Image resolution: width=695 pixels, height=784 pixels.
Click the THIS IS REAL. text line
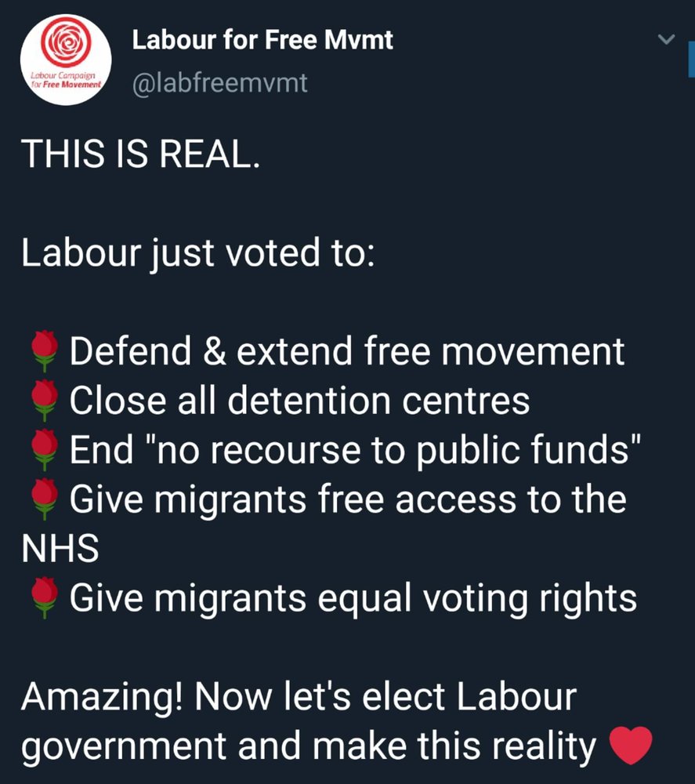[x=140, y=154]
